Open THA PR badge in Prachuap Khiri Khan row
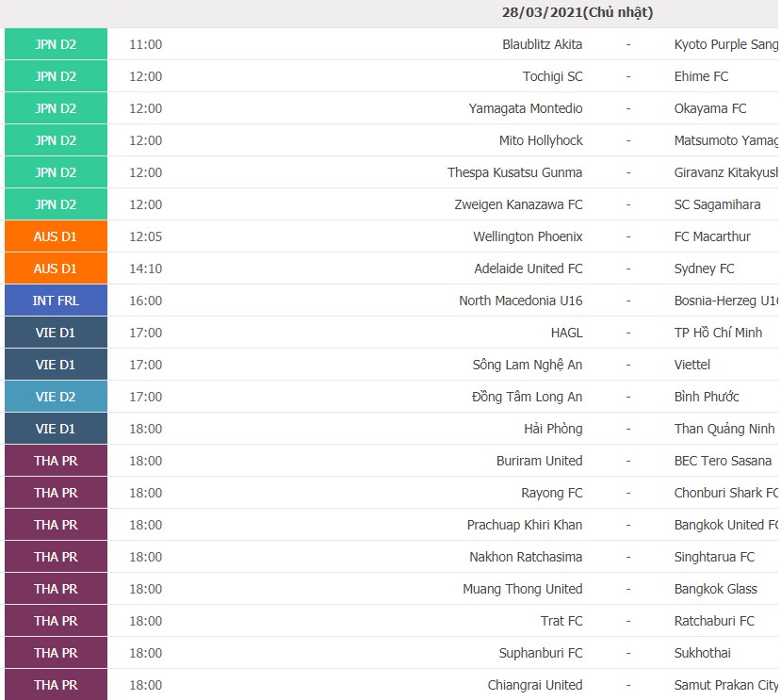 pyautogui.click(x=56, y=525)
